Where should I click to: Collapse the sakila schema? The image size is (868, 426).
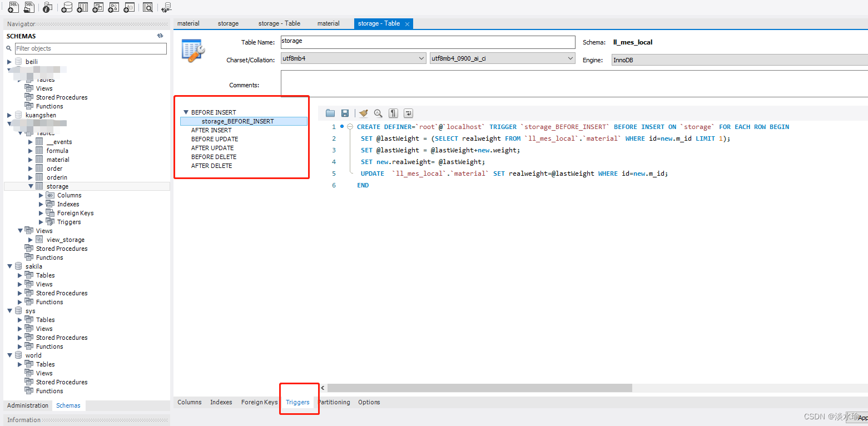(x=9, y=266)
